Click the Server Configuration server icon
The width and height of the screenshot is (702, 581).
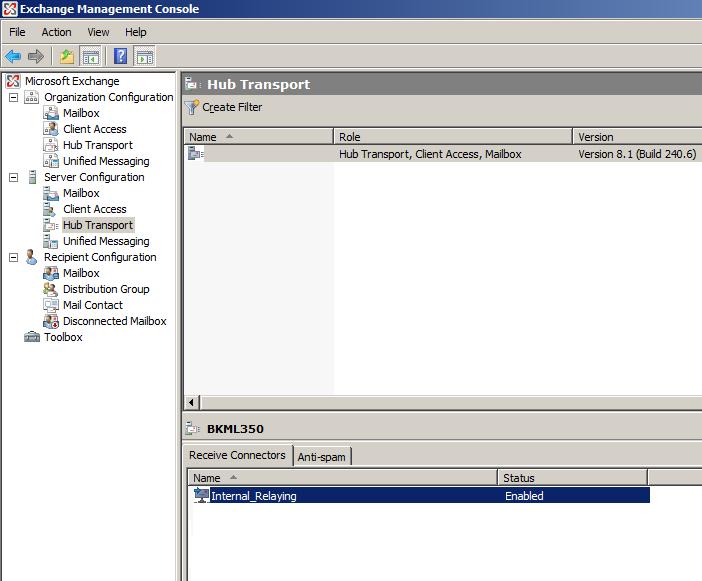click(32, 177)
